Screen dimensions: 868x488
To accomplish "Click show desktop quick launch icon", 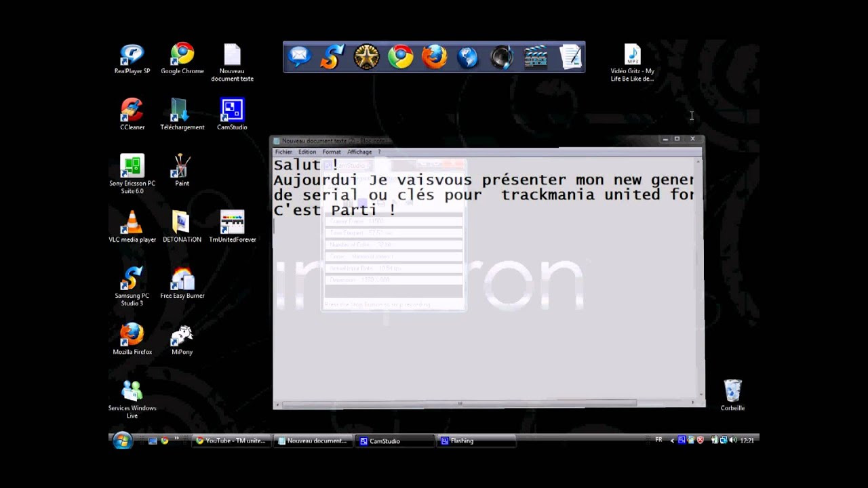I will click(x=153, y=441).
